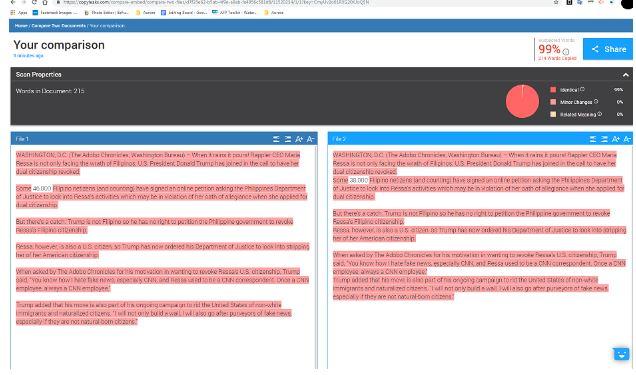The width and height of the screenshot is (636, 375).
Task: Collapse the Scan Properties panel
Action: (625, 75)
